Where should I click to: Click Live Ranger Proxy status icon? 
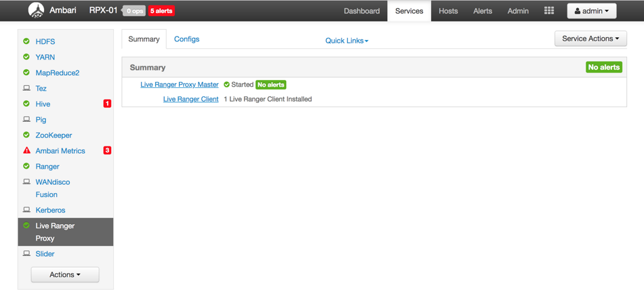pyautogui.click(x=26, y=226)
